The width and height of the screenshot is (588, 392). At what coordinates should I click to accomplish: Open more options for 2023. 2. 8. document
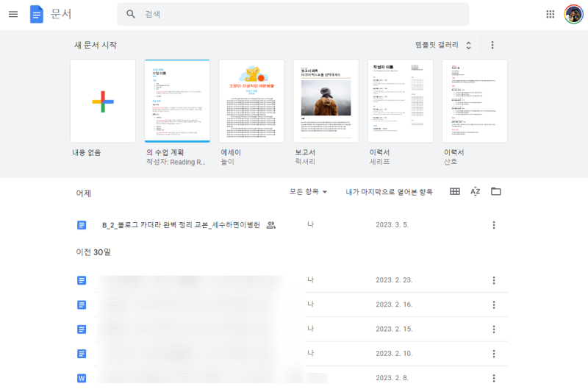[x=494, y=378]
